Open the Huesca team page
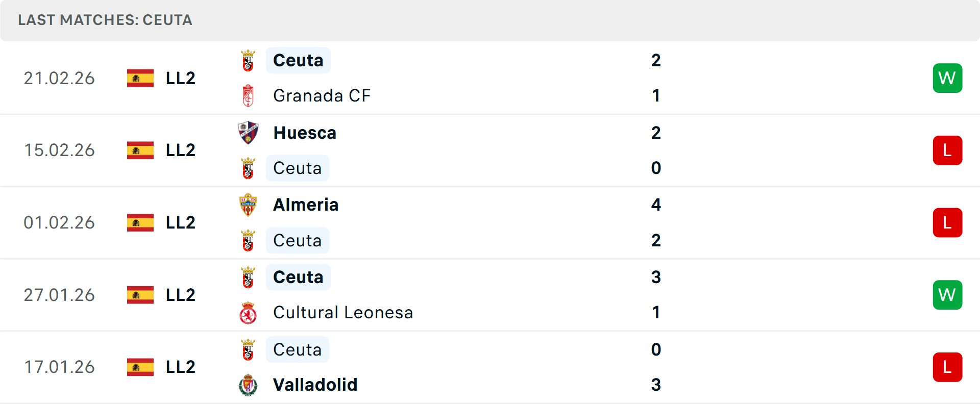The width and height of the screenshot is (980, 404). click(x=305, y=133)
